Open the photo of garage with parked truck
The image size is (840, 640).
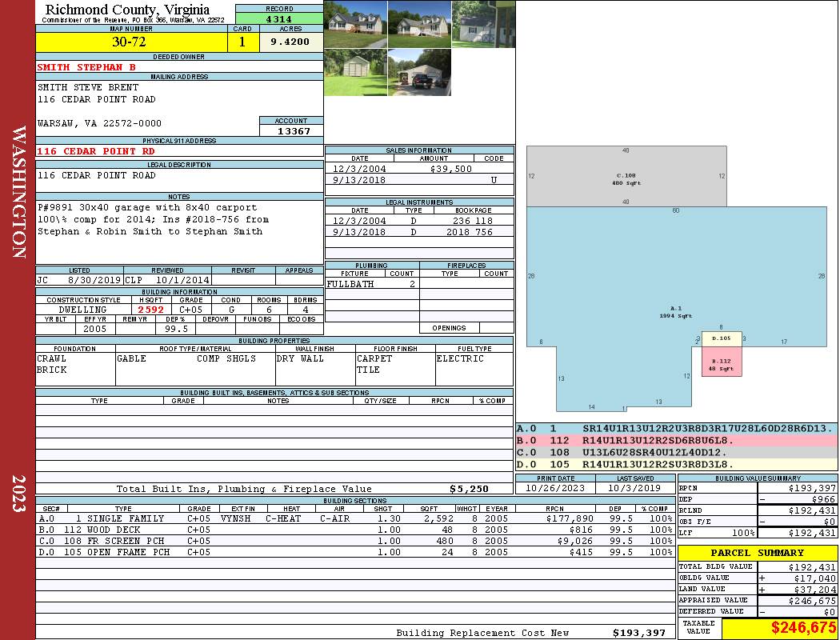[418, 73]
